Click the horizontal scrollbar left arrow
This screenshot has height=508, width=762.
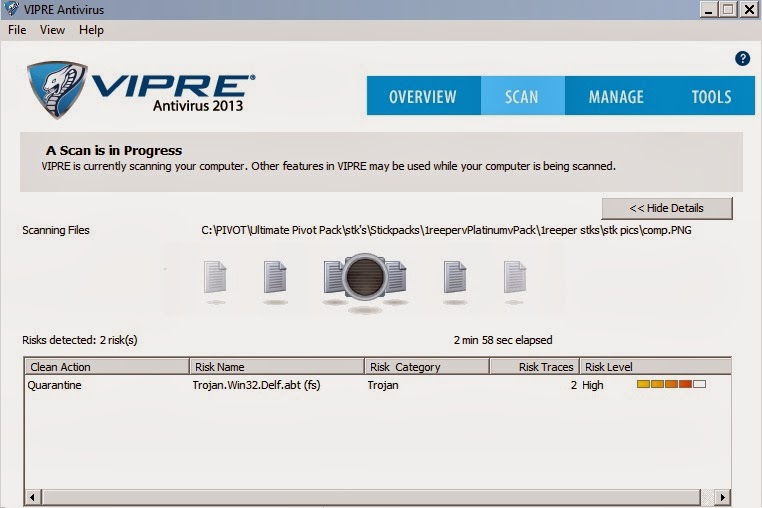pos(33,497)
